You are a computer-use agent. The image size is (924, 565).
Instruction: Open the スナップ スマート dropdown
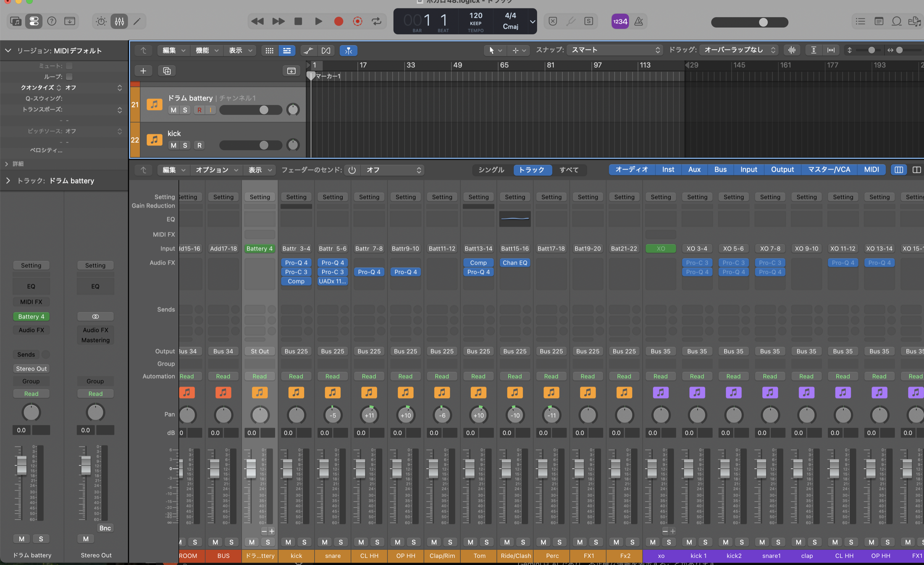(x=615, y=50)
